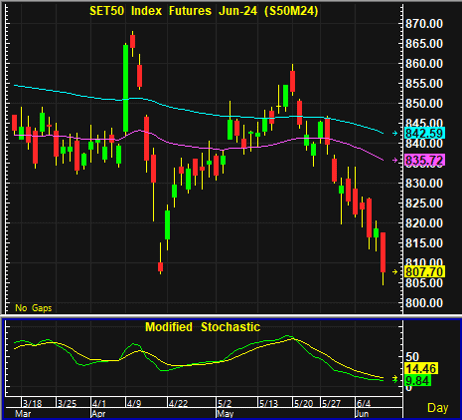This screenshot has width=462, height=420.
Task: Click the 820.00 price axis label
Action: click(x=424, y=223)
